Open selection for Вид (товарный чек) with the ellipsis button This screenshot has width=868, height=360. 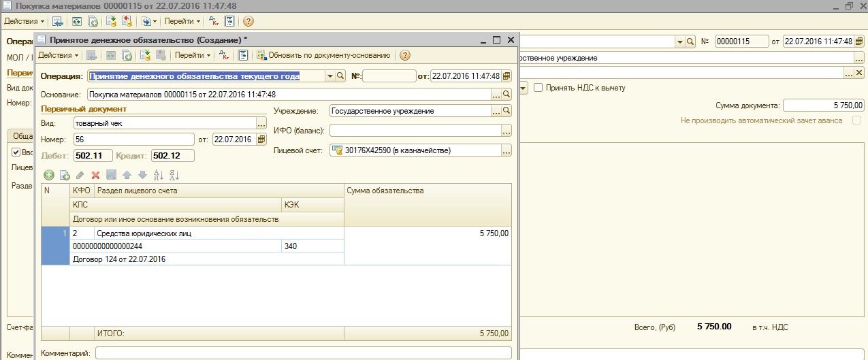click(x=261, y=124)
